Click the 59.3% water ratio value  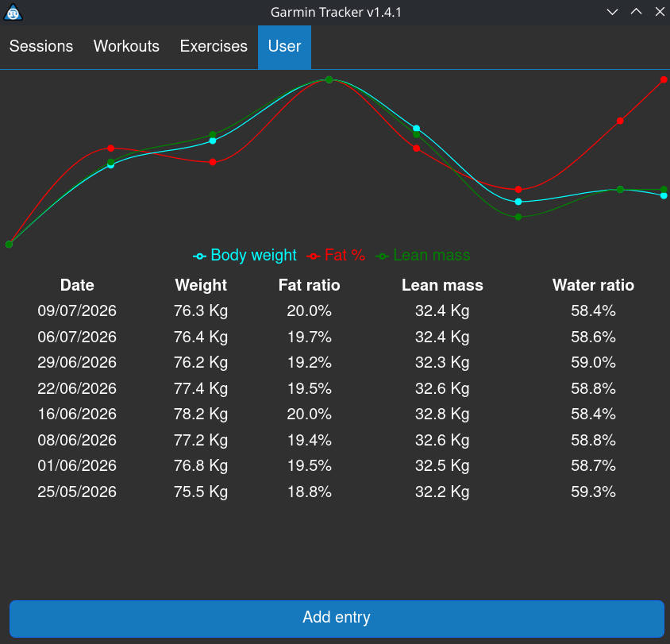pos(593,492)
